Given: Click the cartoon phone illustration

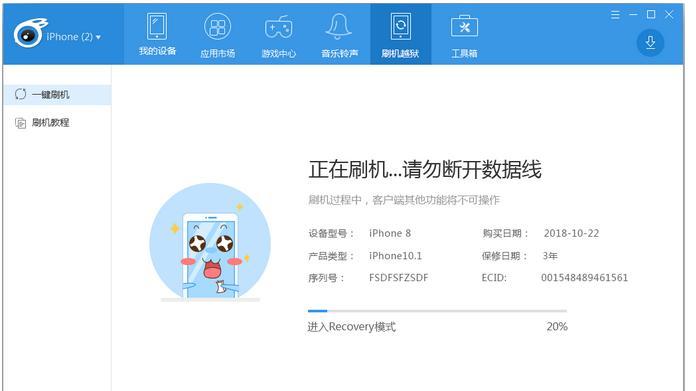Looking at the screenshot, I should click(x=210, y=243).
